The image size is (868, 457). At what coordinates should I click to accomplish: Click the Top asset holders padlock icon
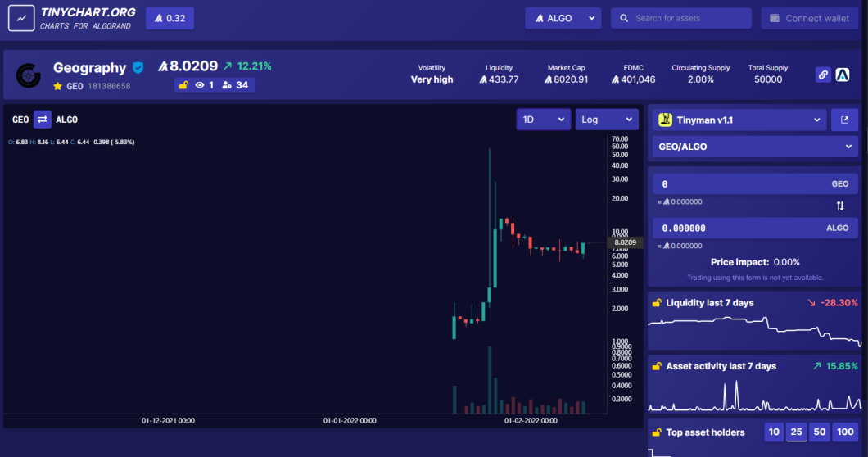(657, 432)
